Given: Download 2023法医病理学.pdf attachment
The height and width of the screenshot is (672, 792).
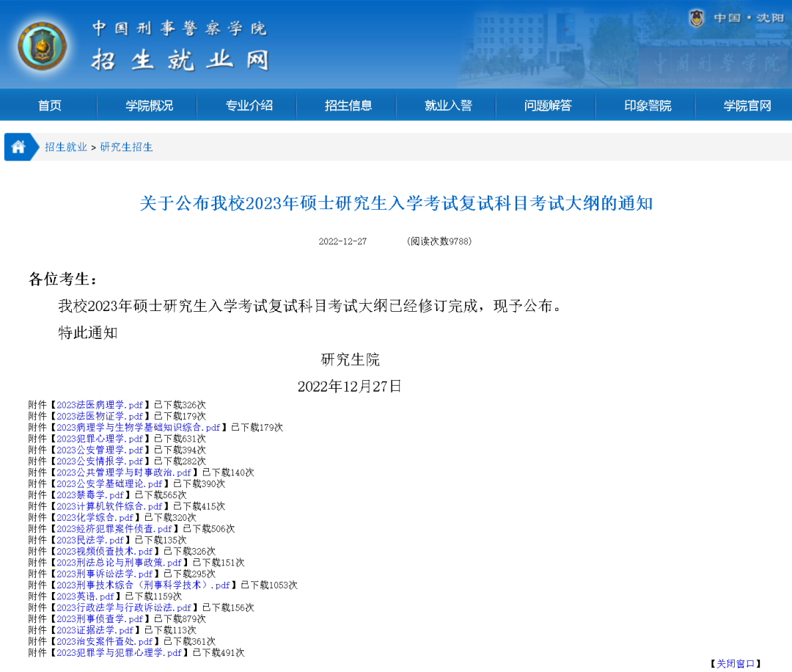Looking at the screenshot, I should click(100, 405).
